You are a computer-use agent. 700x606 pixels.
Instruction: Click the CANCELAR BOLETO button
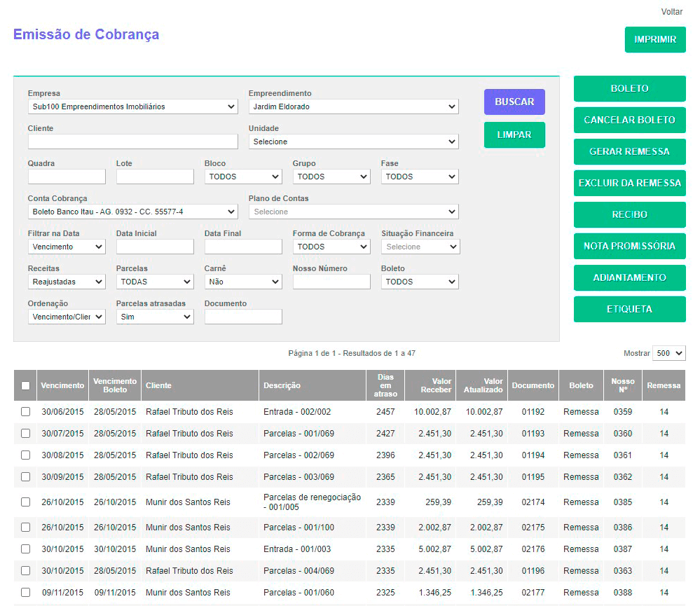[x=629, y=120]
